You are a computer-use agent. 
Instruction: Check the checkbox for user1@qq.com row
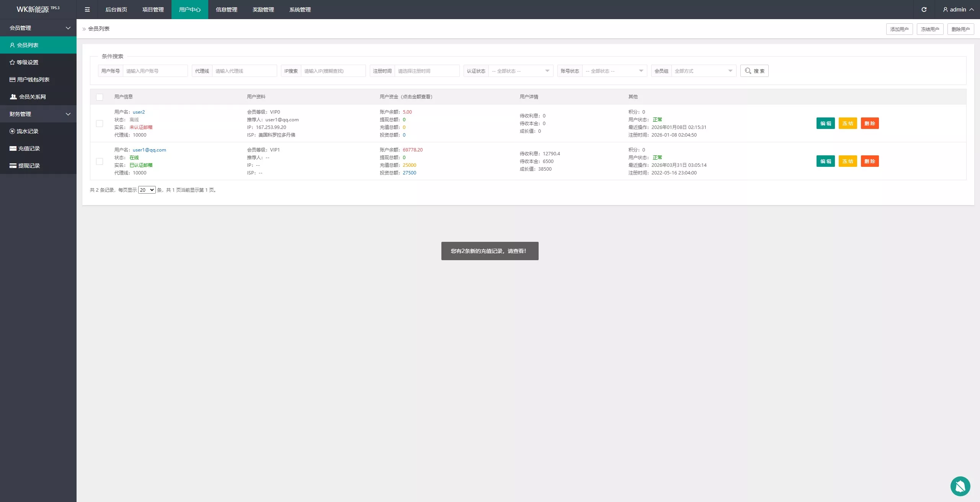pyautogui.click(x=100, y=161)
